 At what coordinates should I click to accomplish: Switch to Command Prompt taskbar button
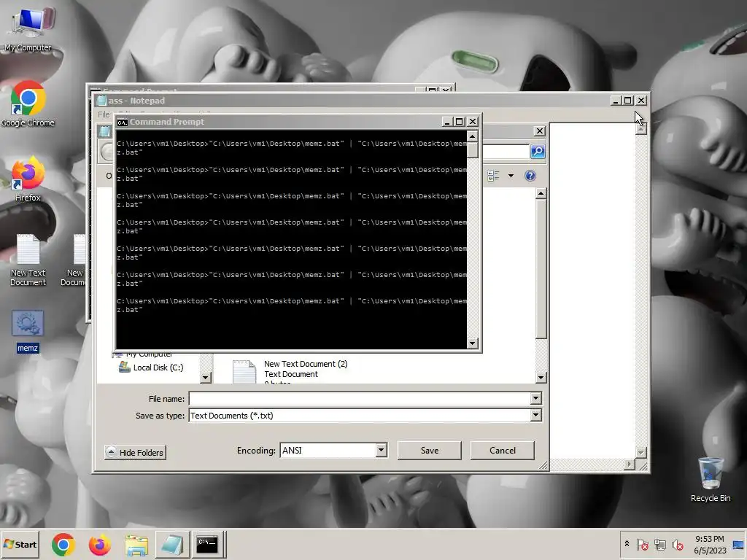[x=208, y=544]
